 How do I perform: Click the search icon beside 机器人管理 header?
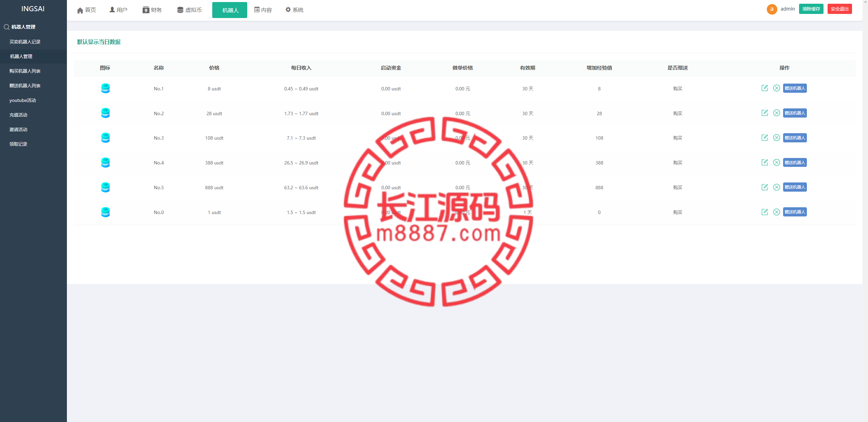coord(6,27)
